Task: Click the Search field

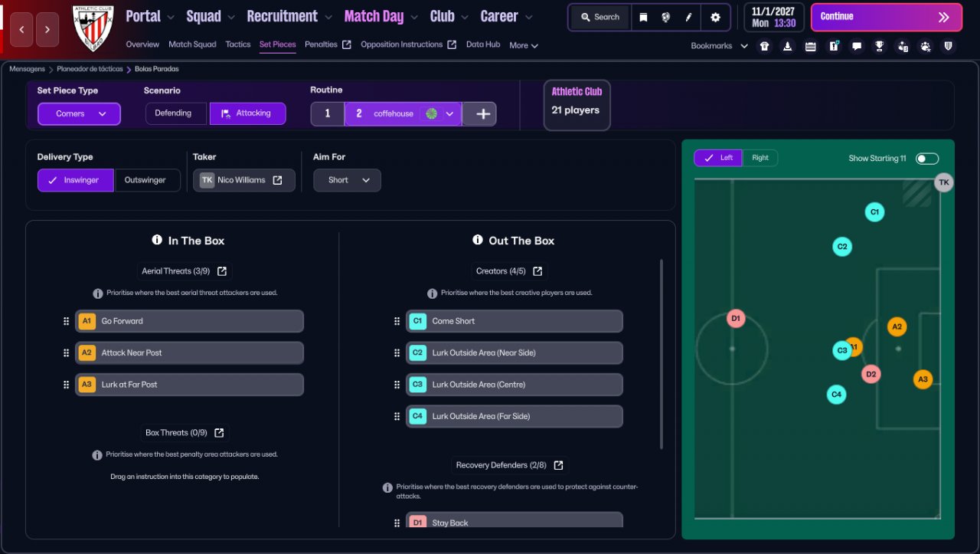Action: tap(599, 17)
